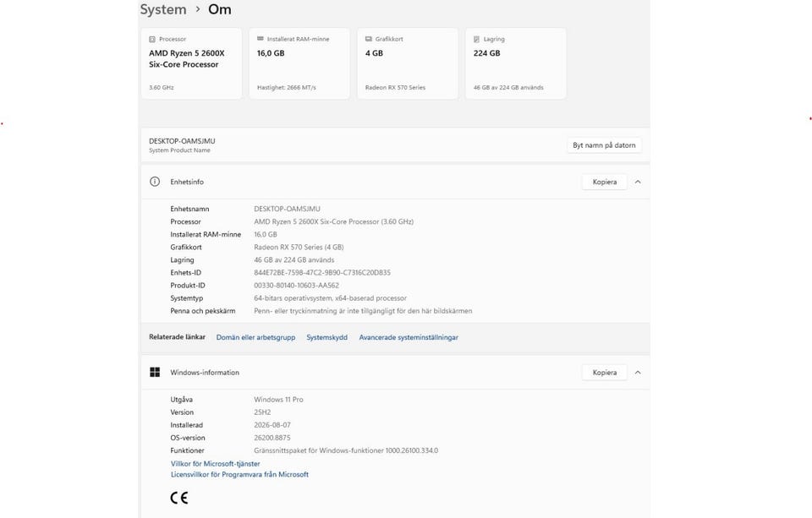Click 46 GB av 224 GB används on storage card
812x518 pixels.
pyautogui.click(x=508, y=87)
